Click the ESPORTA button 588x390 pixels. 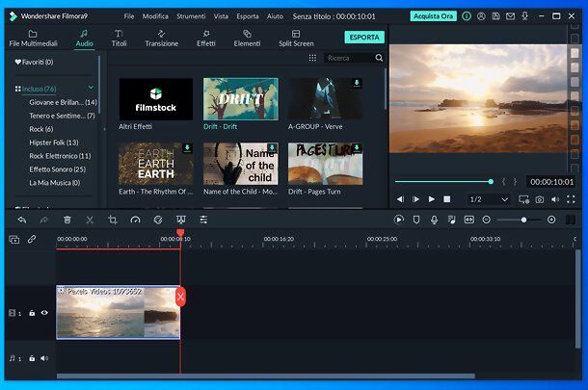pos(364,38)
